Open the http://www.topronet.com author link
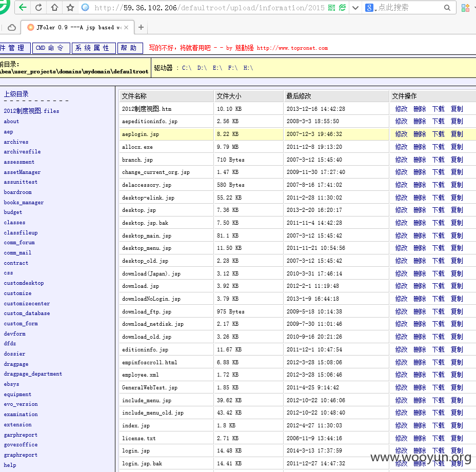The image size is (476, 472). point(292,48)
